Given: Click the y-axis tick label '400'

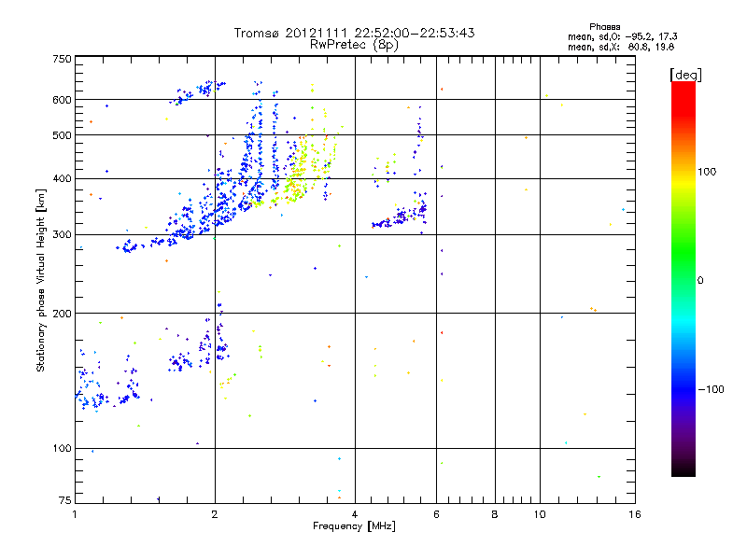Looking at the screenshot, I should (62, 179).
